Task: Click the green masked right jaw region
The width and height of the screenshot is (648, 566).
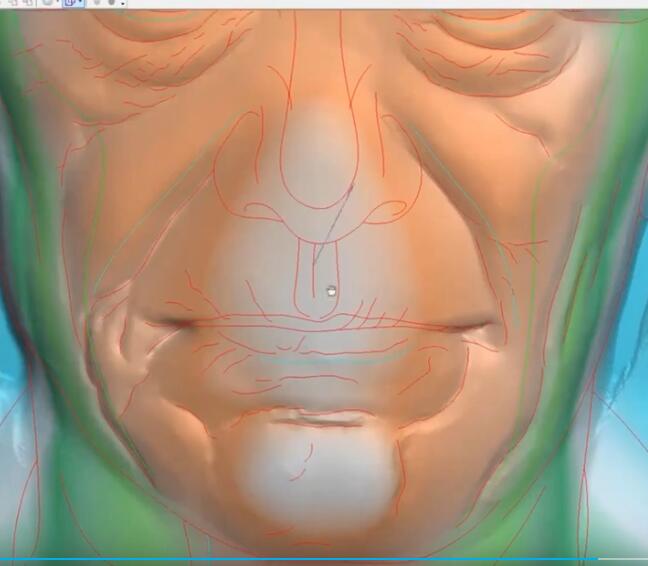Action: tap(560, 400)
